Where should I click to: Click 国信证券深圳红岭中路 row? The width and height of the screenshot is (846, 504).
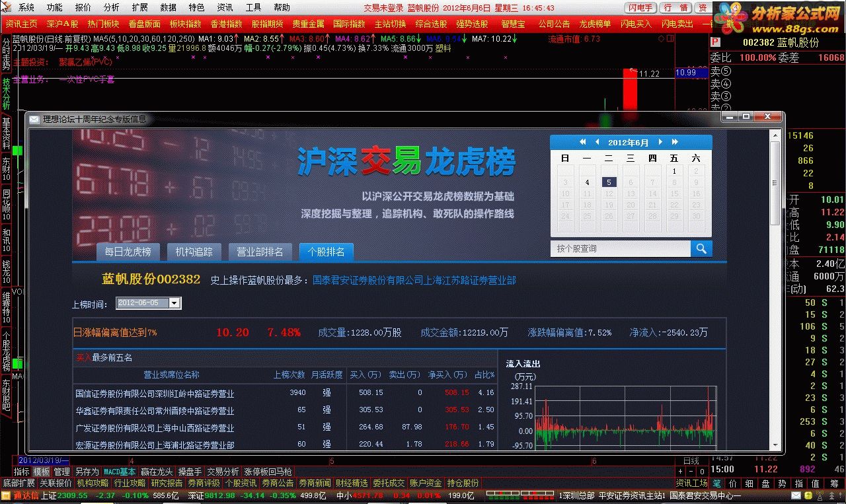[284, 393]
